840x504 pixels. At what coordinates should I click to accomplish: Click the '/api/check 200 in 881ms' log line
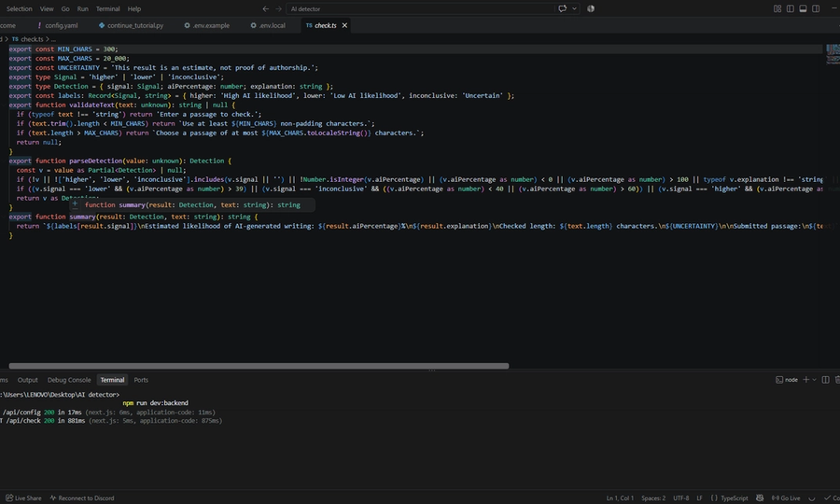pyautogui.click(x=111, y=421)
